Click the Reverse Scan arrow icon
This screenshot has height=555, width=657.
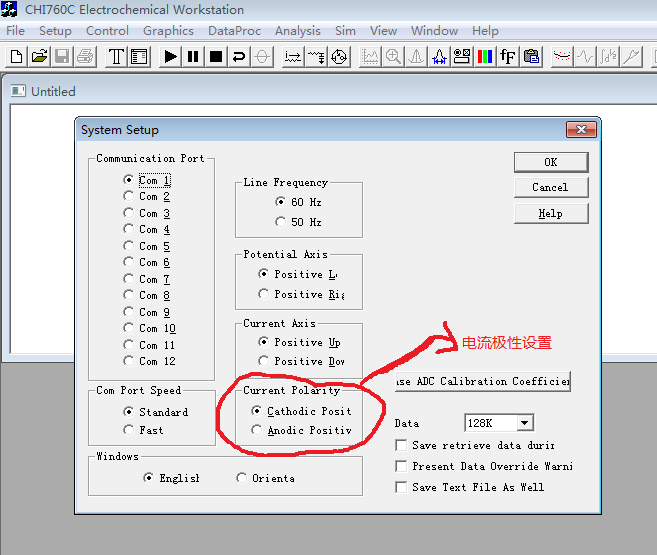(239, 56)
